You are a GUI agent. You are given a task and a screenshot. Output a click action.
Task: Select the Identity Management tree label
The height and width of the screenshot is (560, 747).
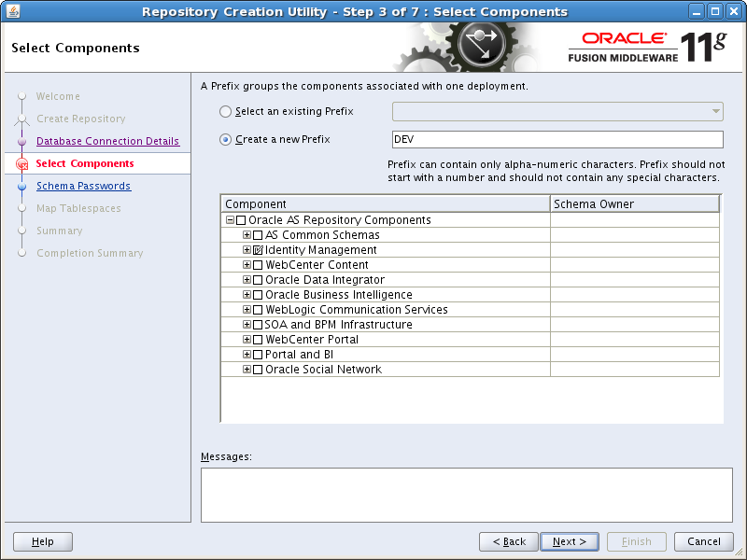pos(320,250)
